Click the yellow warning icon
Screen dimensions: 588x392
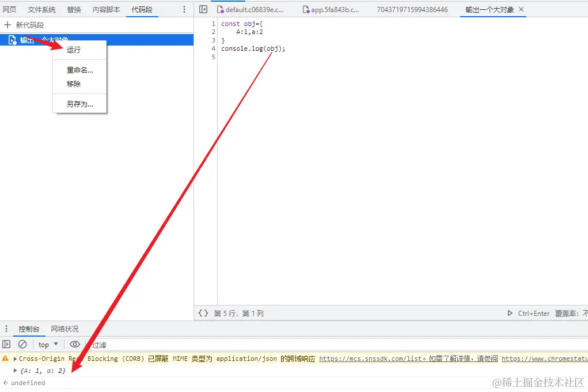5,359
